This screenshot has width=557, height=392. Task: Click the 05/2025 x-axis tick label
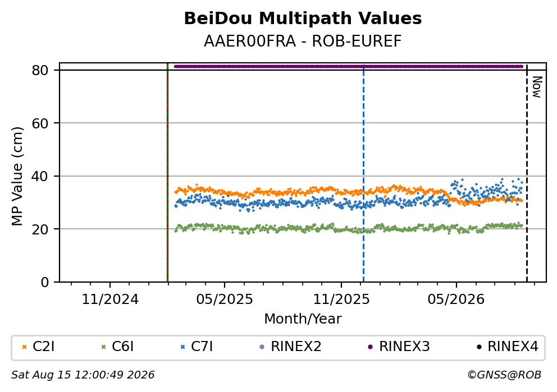(x=225, y=300)
